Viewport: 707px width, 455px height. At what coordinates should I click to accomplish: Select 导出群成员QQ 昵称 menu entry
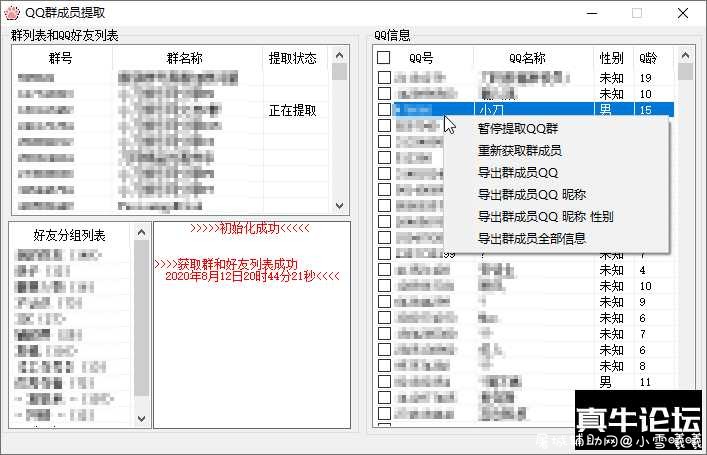[x=532, y=195]
